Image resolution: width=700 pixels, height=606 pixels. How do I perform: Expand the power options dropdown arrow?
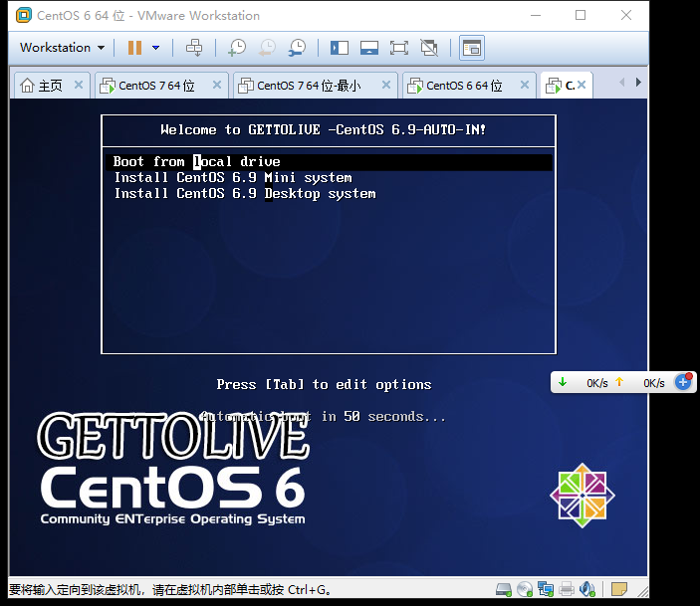[x=155, y=48]
